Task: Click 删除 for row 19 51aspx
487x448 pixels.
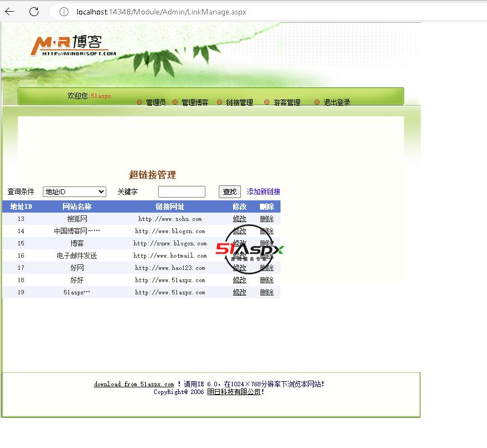Action: pyautogui.click(x=267, y=292)
